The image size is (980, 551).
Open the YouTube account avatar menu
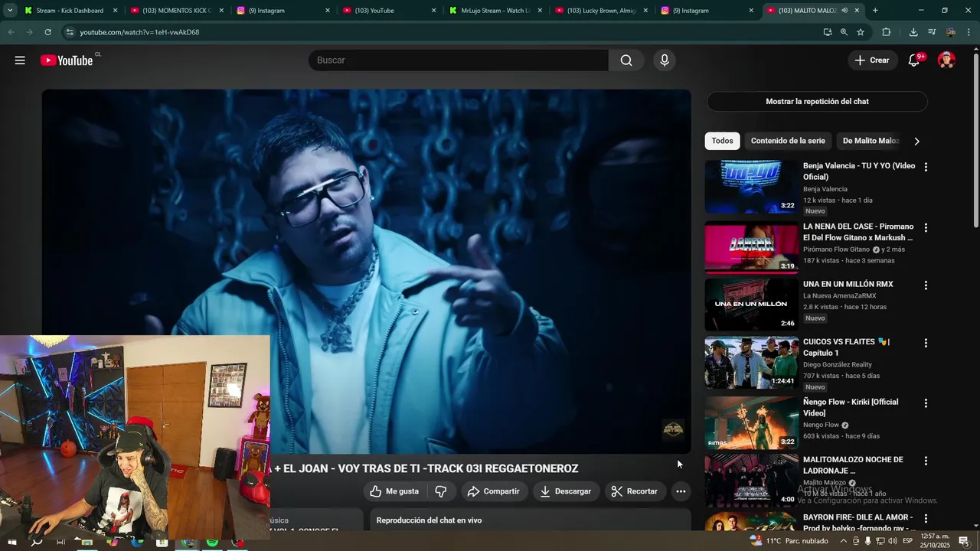pos(946,60)
